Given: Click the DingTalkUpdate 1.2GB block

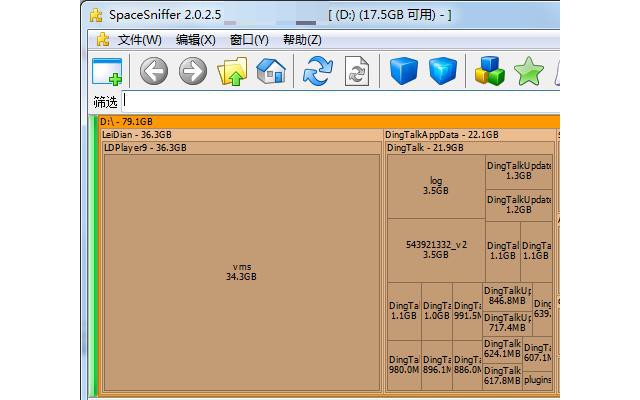Looking at the screenshot, I should (x=519, y=205).
